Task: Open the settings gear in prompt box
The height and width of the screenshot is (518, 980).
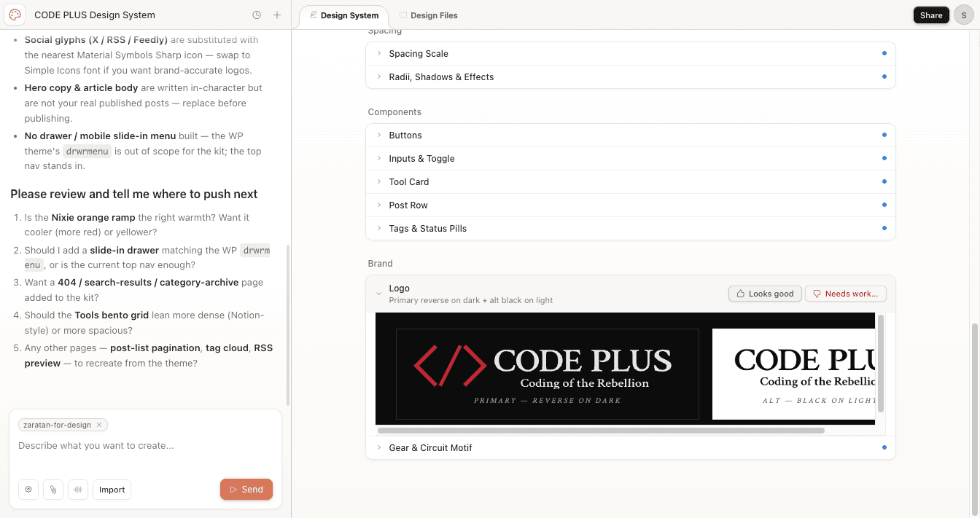Action: (x=28, y=490)
